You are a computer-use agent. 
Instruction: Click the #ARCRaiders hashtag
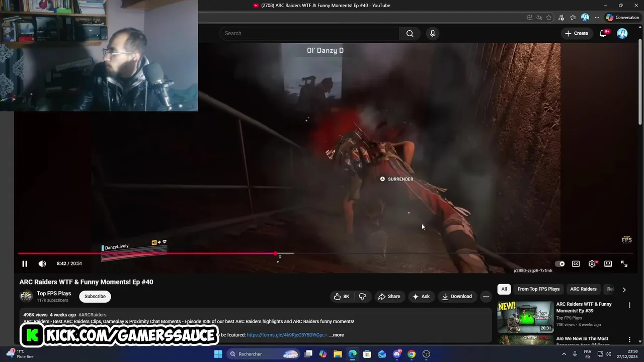point(93,315)
